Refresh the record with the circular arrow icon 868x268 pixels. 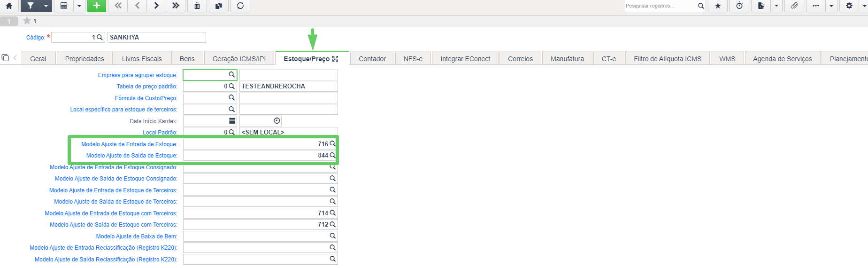coord(240,6)
